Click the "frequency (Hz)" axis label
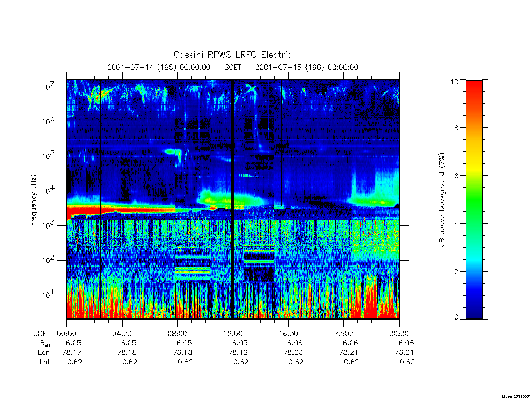The height and width of the screenshot is (399, 532). (33, 200)
